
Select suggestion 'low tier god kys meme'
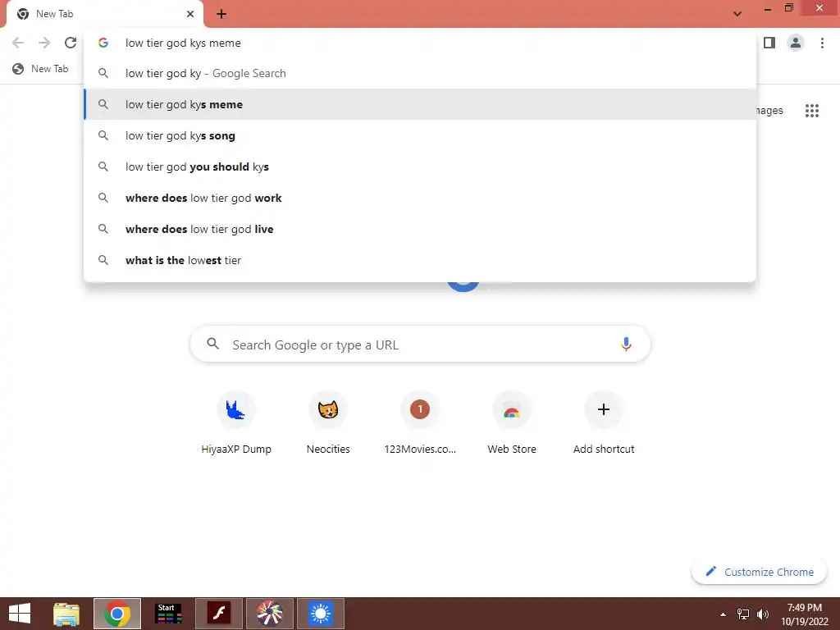click(420, 104)
